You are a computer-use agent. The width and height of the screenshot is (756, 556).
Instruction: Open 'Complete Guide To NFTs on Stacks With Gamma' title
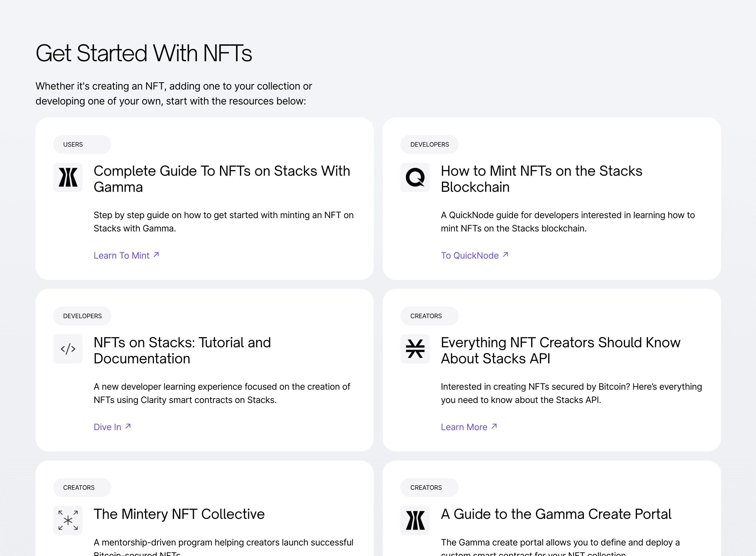pos(222,179)
